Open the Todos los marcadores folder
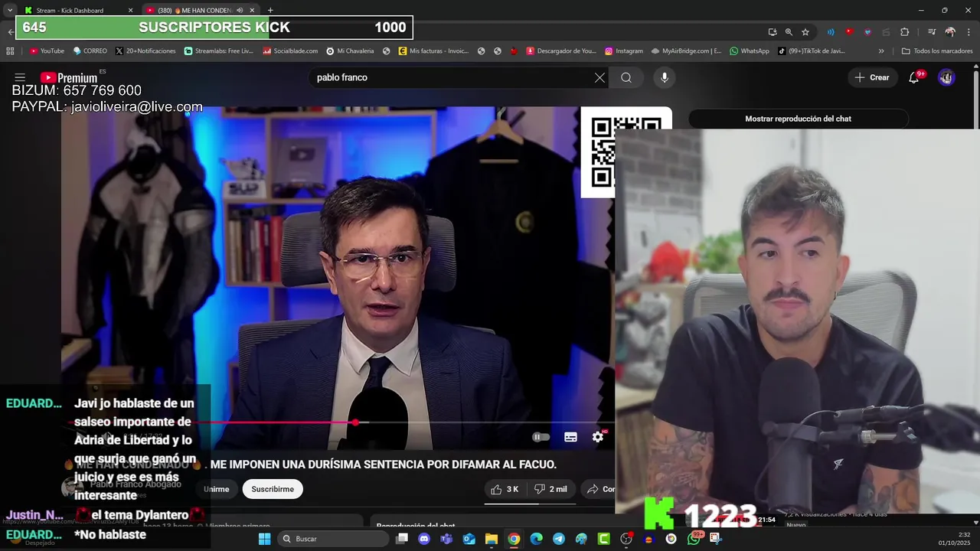The height and width of the screenshot is (551, 980). (937, 51)
